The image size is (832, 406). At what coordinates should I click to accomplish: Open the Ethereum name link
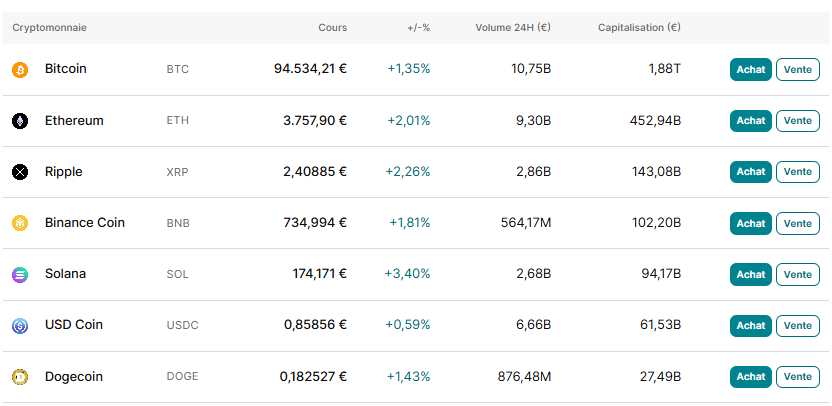pyautogui.click(x=74, y=120)
